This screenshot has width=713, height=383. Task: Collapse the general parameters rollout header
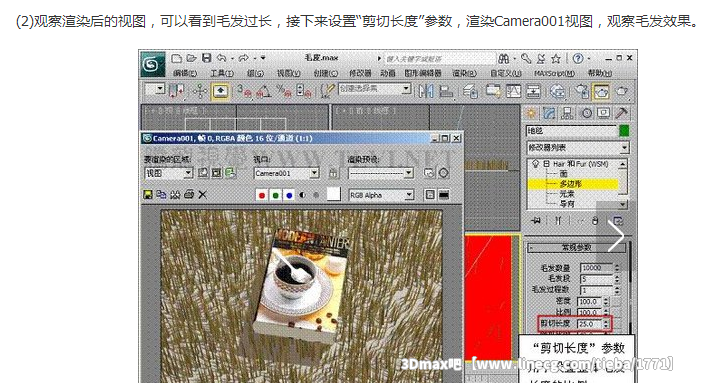pos(576,247)
